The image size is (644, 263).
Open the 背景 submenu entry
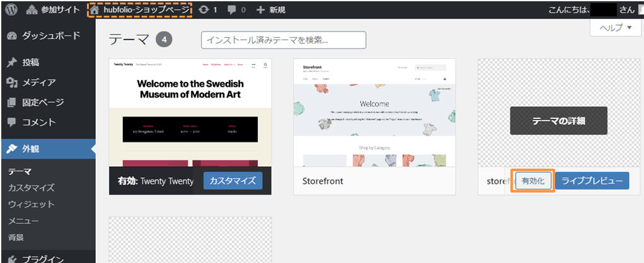coord(16,238)
